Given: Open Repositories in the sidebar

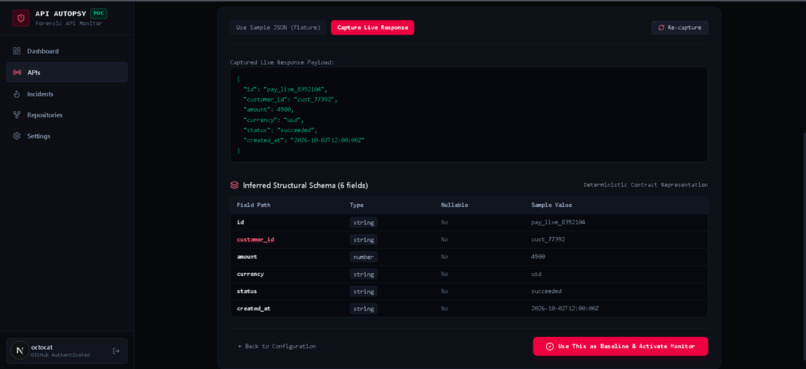Looking at the screenshot, I should 67,115.
